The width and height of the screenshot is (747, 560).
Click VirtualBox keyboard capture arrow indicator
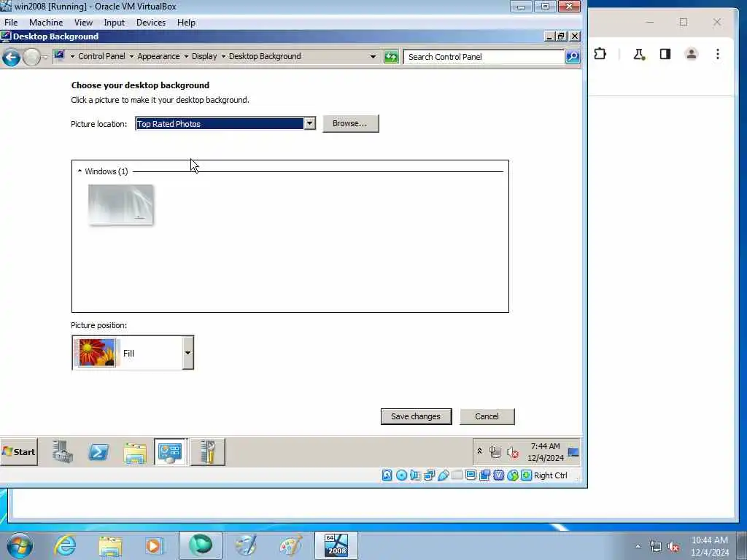coord(526,475)
